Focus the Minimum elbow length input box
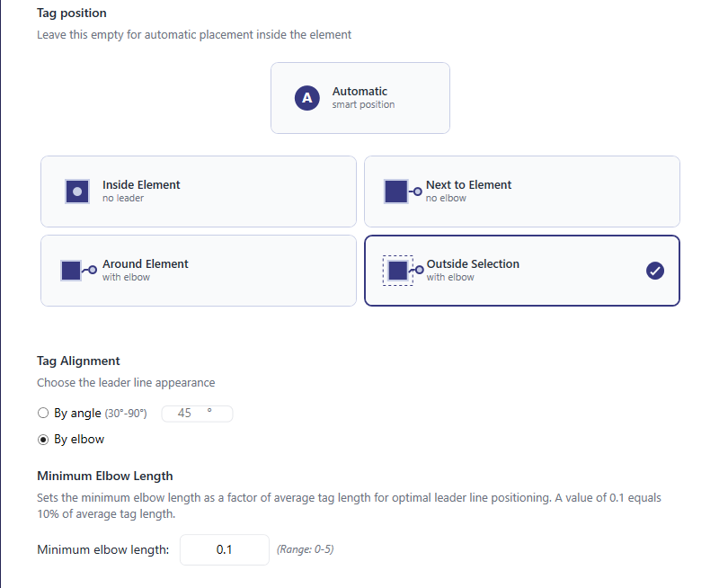The width and height of the screenshot is (719, 588). (225, 549)
